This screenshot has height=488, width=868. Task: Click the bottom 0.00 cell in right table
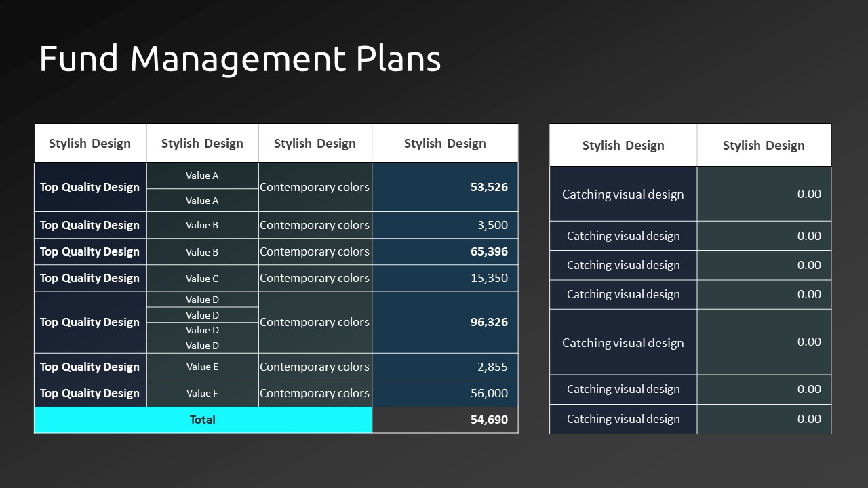(x=764, y=419)
